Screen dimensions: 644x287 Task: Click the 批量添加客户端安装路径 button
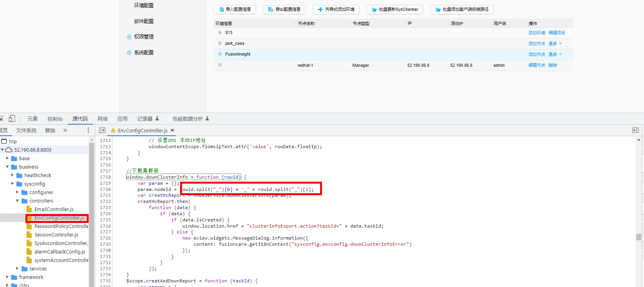[462, 9]
